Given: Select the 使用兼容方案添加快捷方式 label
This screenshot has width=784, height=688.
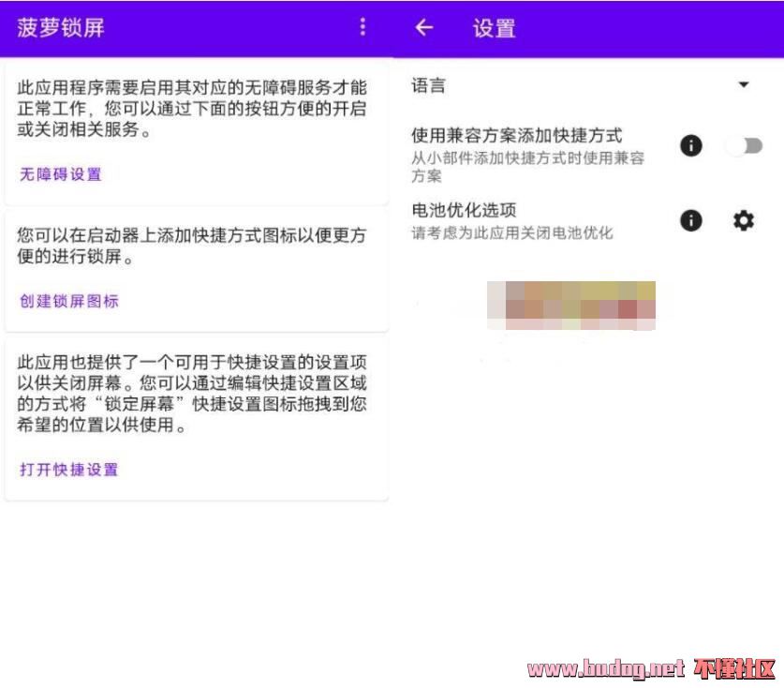Looking at the screenshot, I should [516, 136].
